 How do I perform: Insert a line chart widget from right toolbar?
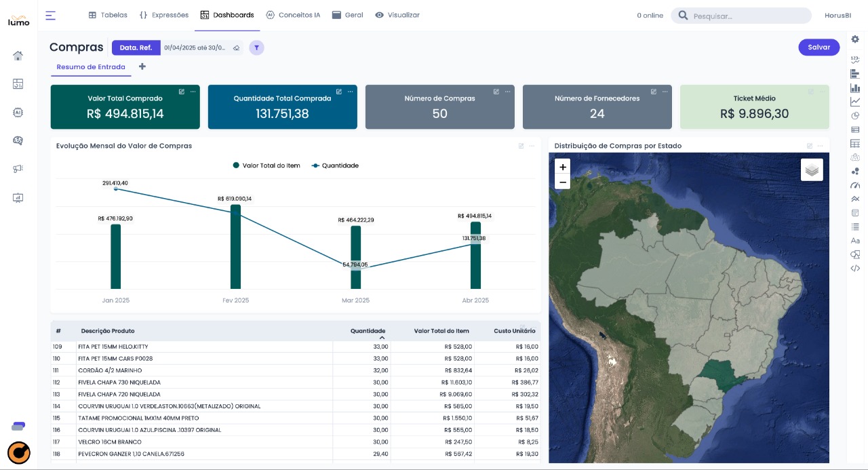click(x=855, y=102)
